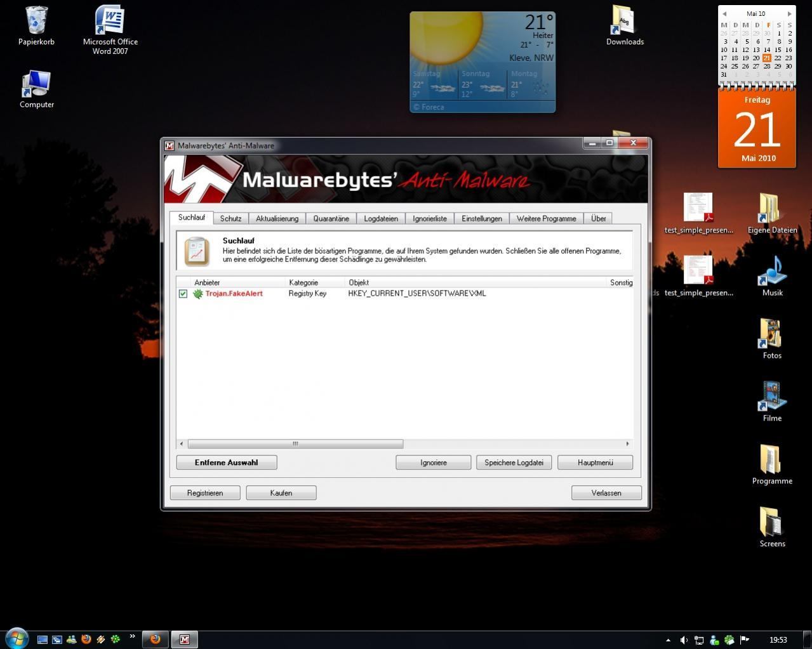
Task: Click the Speichere Logdatei button
Action: (x=514, y=462)
